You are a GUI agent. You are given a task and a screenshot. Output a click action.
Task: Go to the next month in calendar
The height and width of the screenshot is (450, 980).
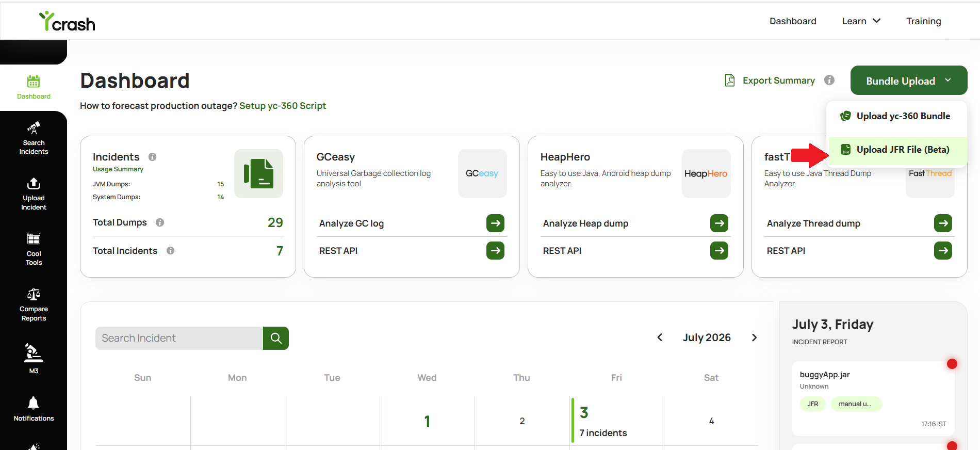click(754, 337)
